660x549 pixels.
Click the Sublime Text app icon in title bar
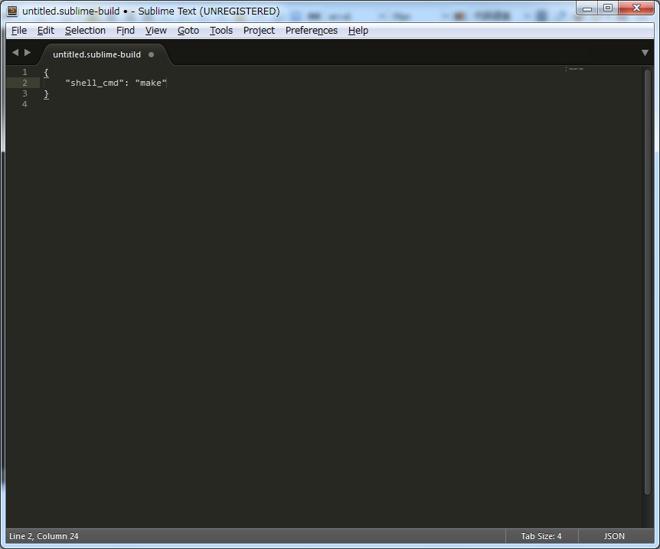click(13, 11)
